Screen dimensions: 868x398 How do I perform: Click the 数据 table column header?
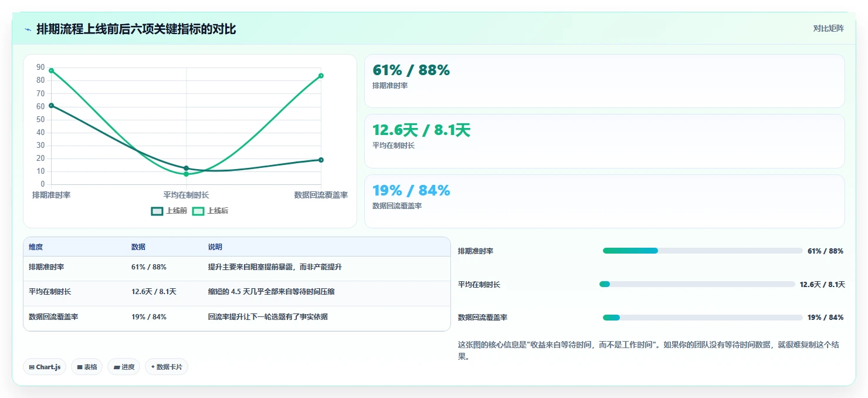138,247
